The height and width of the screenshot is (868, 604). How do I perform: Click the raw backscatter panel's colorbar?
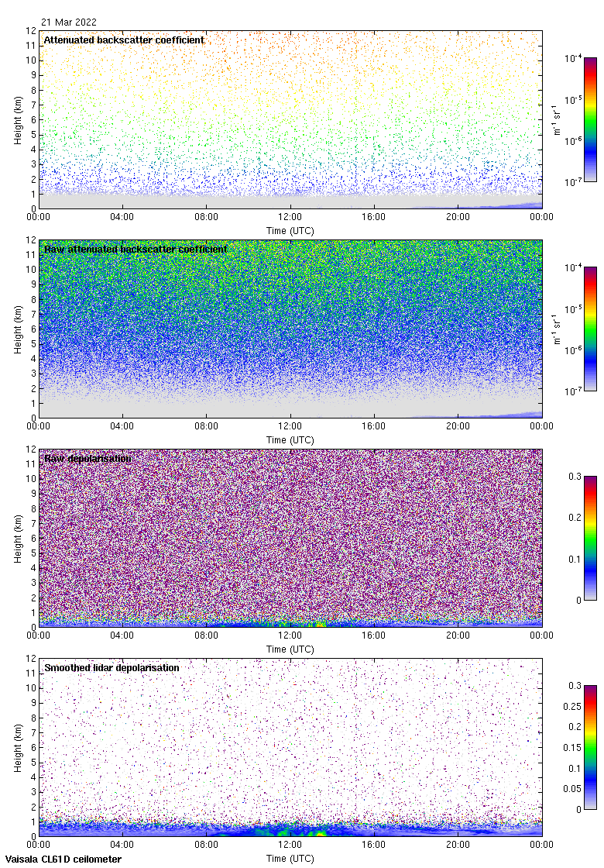coord(589,329)
